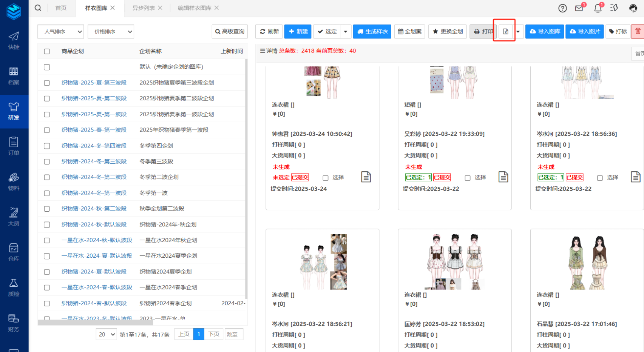This screenshot has height=352, width=644.
Task: Open the mail inbox icon in header
Action: coord(579,8)
